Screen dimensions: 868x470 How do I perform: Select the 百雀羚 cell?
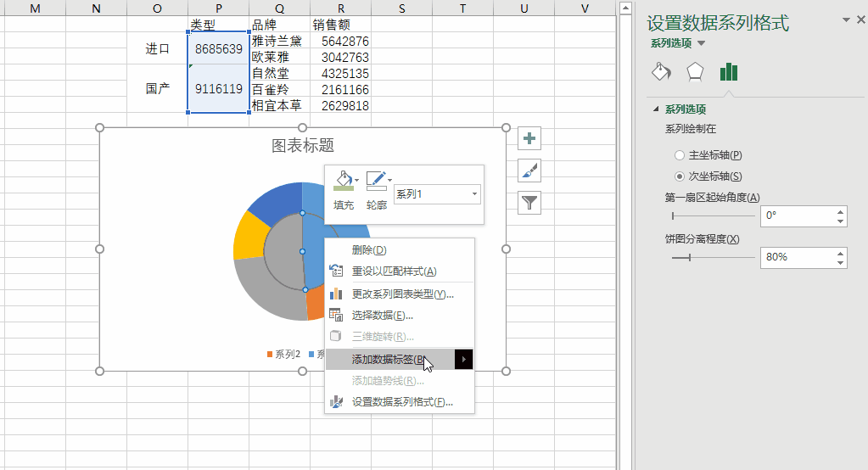(x=279, y=89)
